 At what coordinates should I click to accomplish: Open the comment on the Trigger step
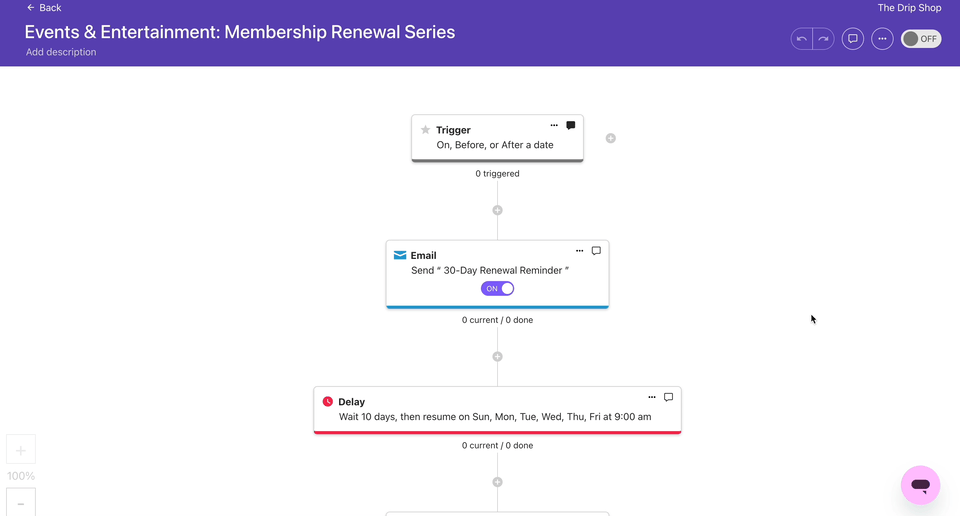(x=571, y=126)
